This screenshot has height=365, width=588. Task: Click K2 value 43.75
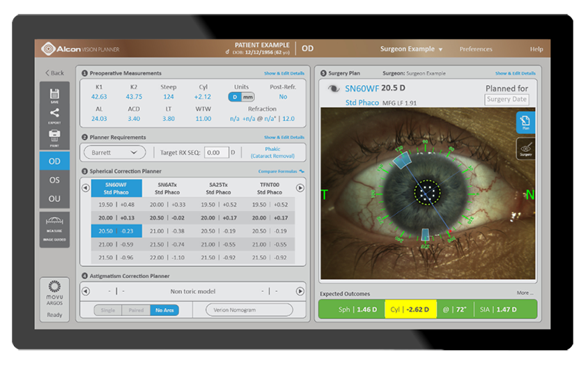click(134, 97)
